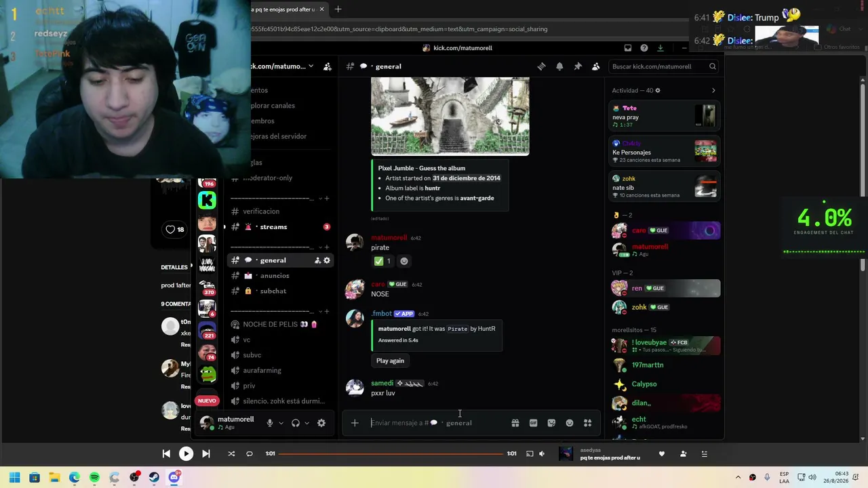Image resolution: width=868 pixels, height=488 pixels.
Task: Show pinned messages in general channel
Action: [x=578, y=66]
